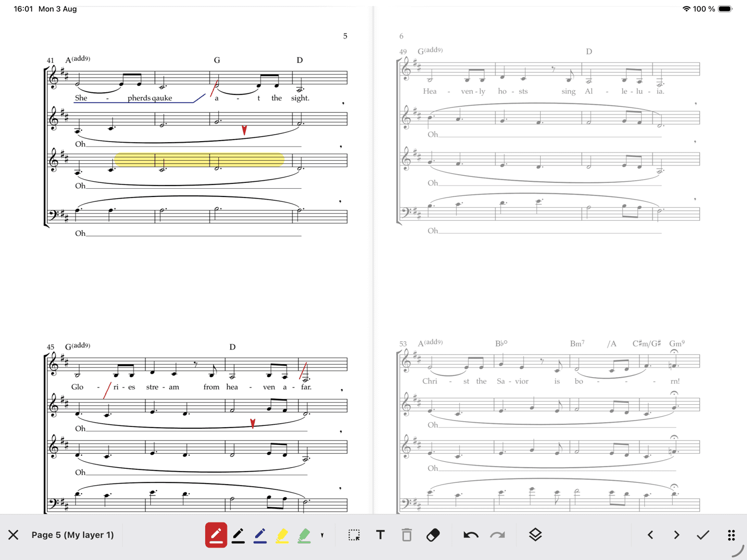Tap the "Chri" lyric at measure 53
Screen dimensions: 747x560
coord(430,381)
